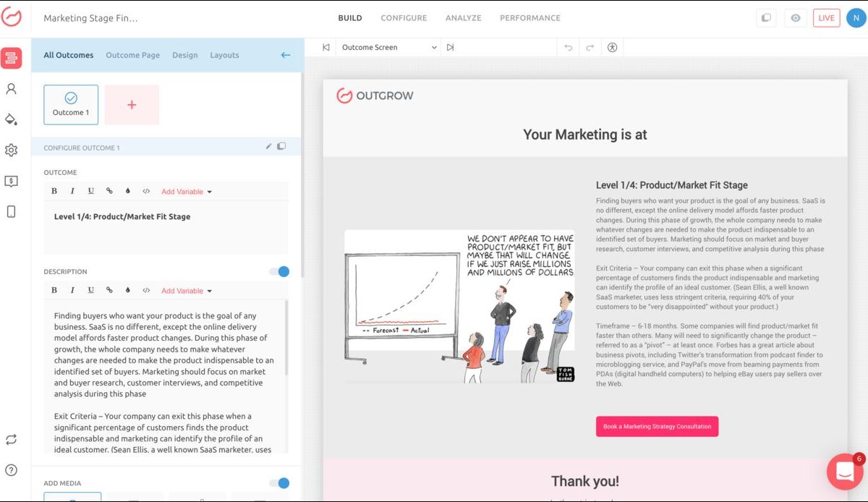Click the undo arrow in canvas toolbar
868x502 pixels.
[568, 48]
